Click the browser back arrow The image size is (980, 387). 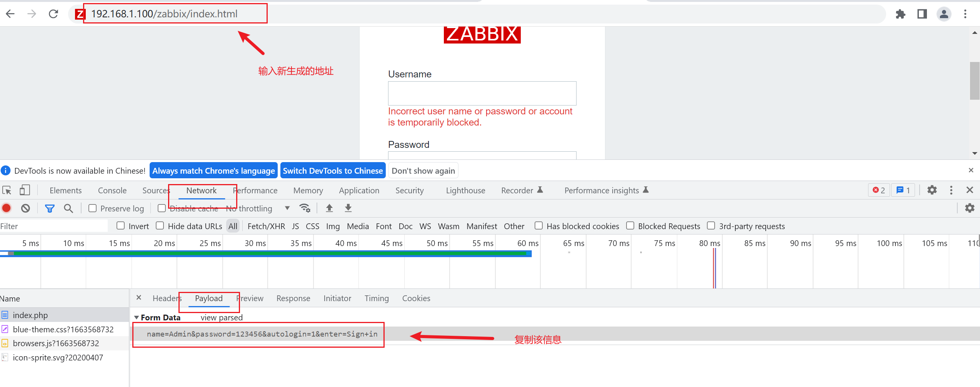tap(10, 14)
